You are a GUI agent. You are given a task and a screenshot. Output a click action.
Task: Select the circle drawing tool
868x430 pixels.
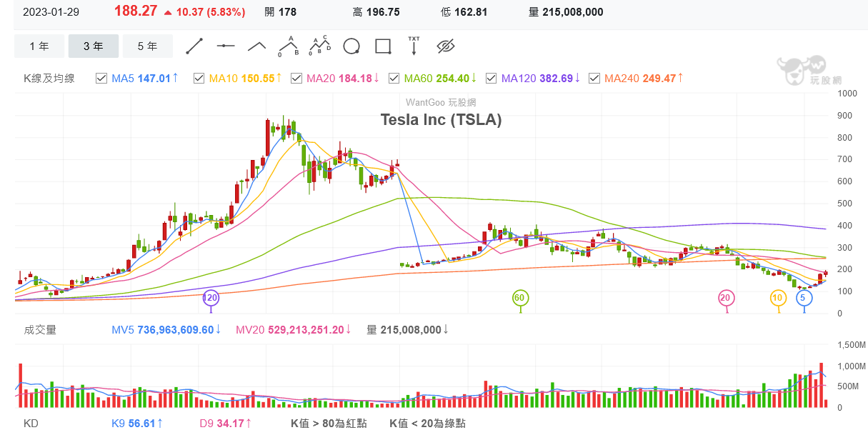[x=351, y=46]
